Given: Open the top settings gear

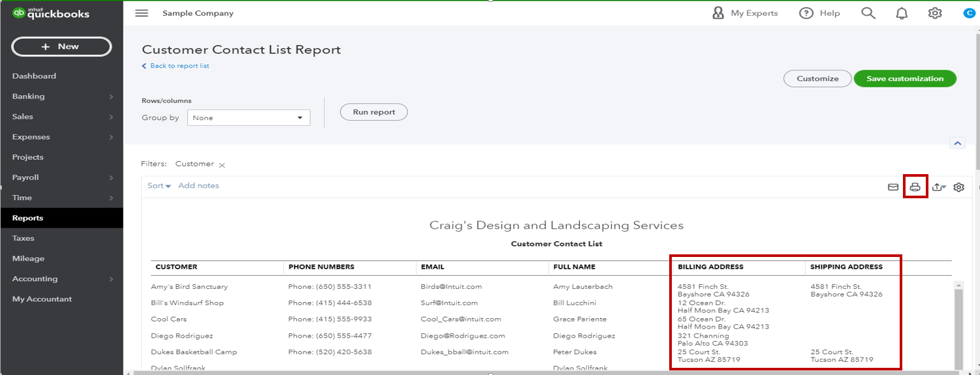Looking at the screenshot, I should point(935,13).
